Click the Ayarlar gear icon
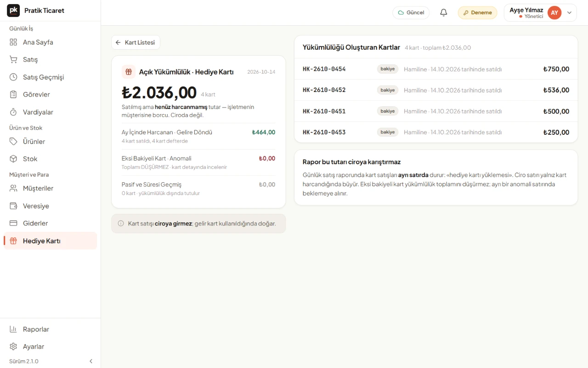Viewport: 588px width, 368px height. click(x=14, y=347)
